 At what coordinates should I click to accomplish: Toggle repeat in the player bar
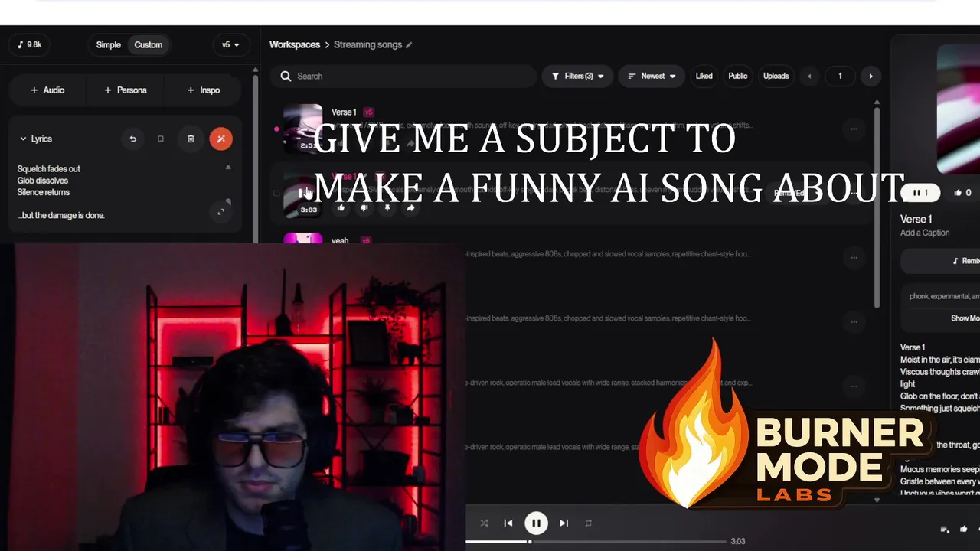pyautogui.click(x=588, y=523)
